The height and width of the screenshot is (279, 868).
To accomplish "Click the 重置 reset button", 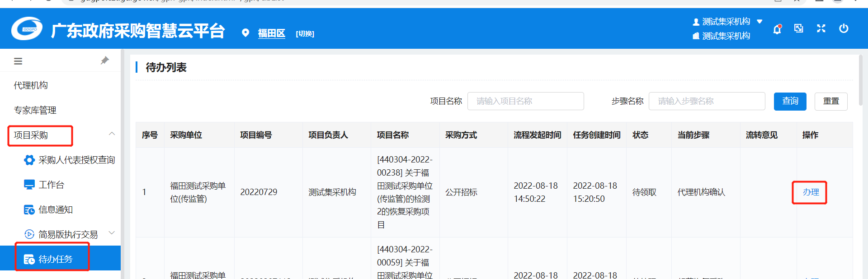I will click(830, 101).
